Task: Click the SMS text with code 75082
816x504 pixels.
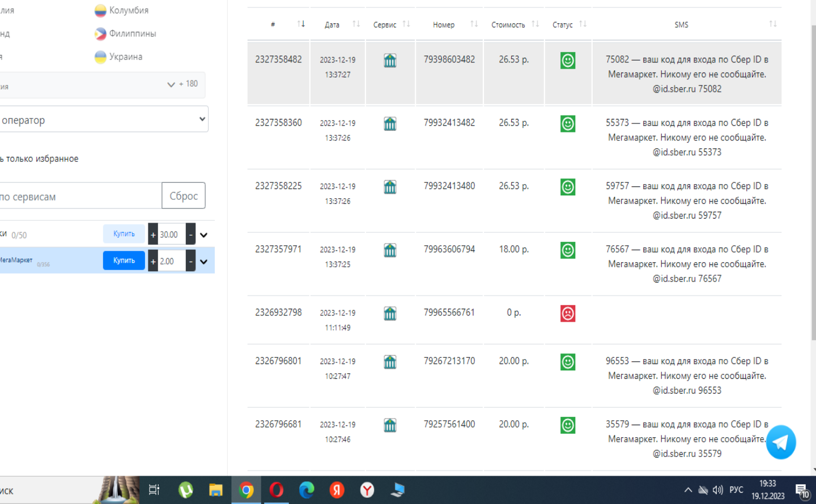Action: 687,74
